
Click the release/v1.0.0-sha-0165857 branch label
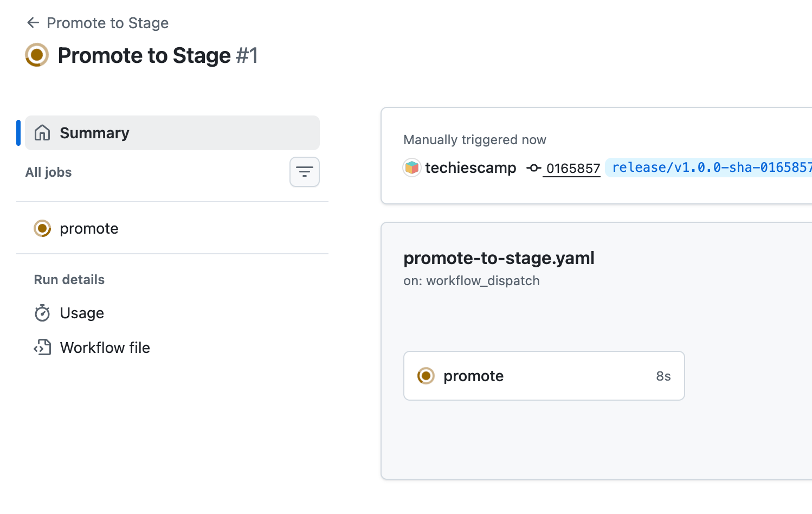[709, 168]
